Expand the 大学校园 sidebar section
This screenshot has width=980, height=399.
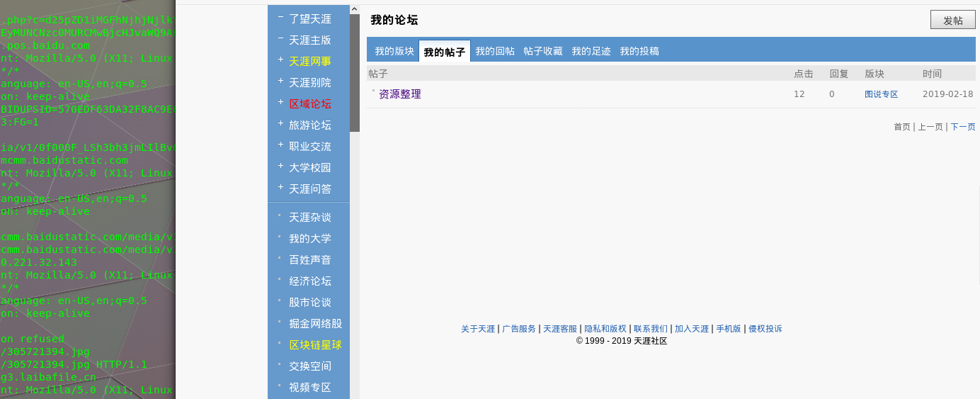(x=280, y=167)
